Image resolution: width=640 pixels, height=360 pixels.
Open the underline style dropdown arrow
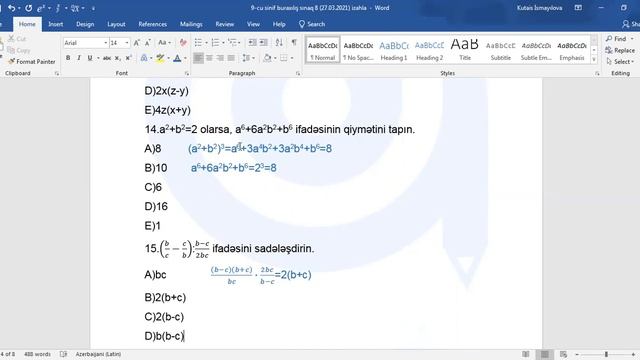click(98, 58)
